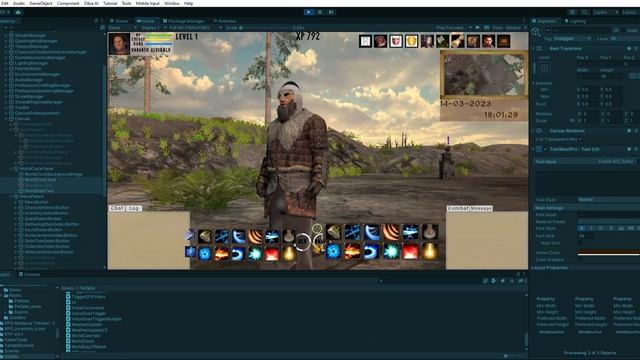Open the Text Style dropdown set to Normal
The height and width of the screenshot is (360, 640).
(x=608, y=200)
